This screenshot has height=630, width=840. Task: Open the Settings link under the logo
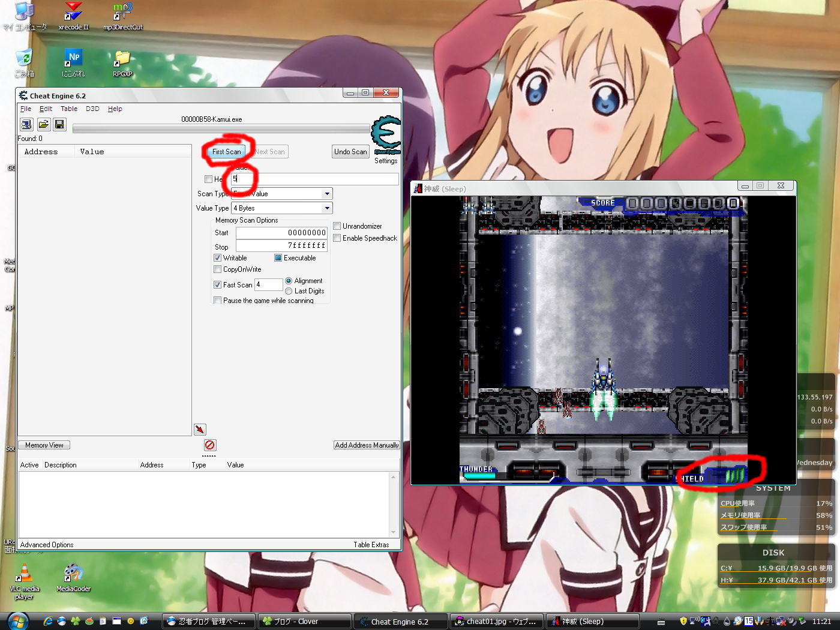[386, 161]
